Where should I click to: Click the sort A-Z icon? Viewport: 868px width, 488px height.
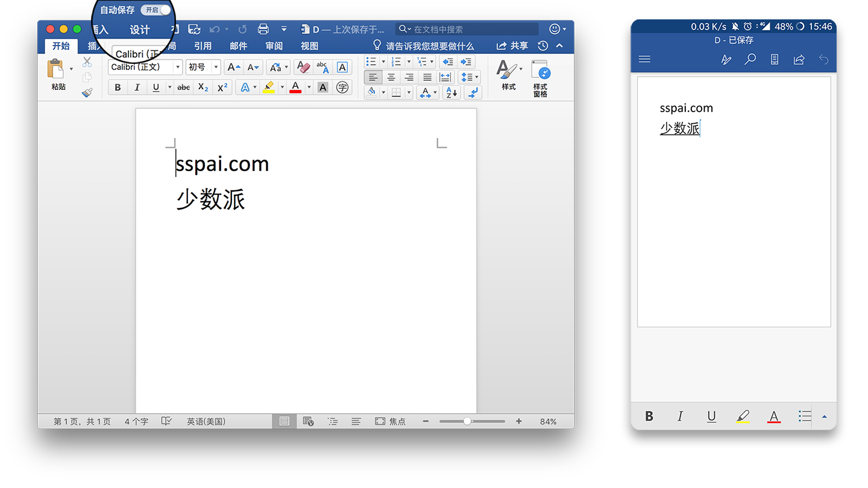point(451,92)
